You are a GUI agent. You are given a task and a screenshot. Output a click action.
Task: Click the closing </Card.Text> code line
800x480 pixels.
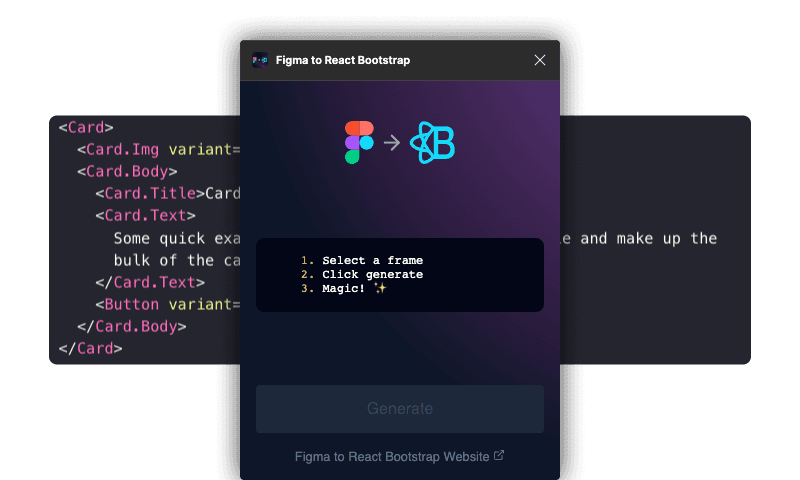pos(150,282)
